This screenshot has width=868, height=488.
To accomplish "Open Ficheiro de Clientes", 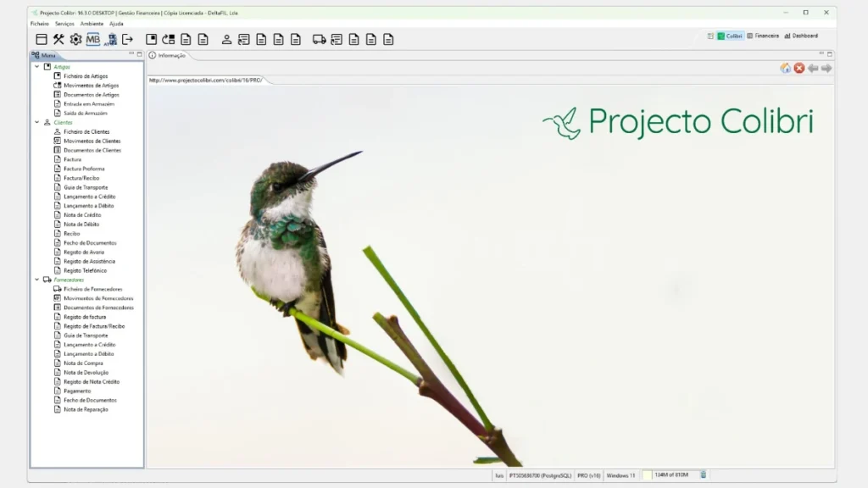I will [86, 131].
